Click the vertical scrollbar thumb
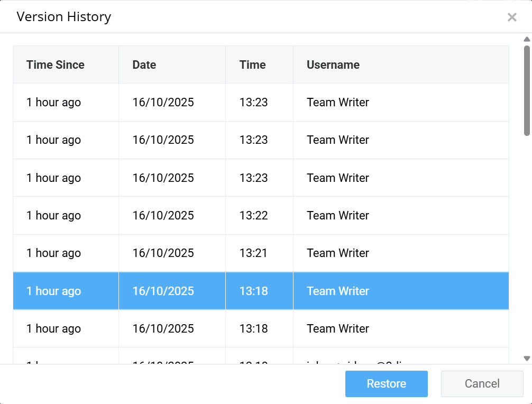 point(527,90)
